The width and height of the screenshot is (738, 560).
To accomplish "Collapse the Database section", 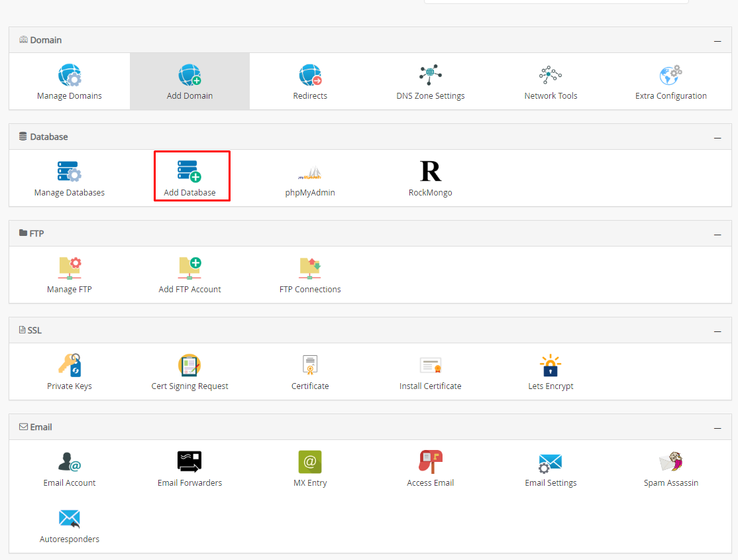I will point(717,138).
